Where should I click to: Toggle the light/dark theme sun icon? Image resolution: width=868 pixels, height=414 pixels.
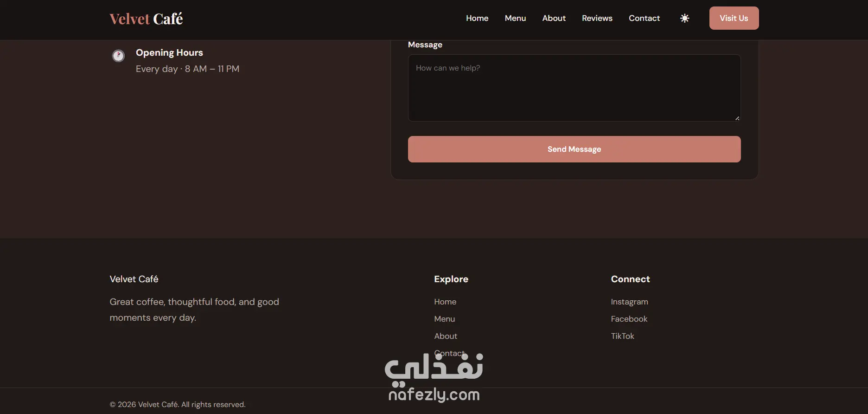pyautogui.click(x=684, y=18)
